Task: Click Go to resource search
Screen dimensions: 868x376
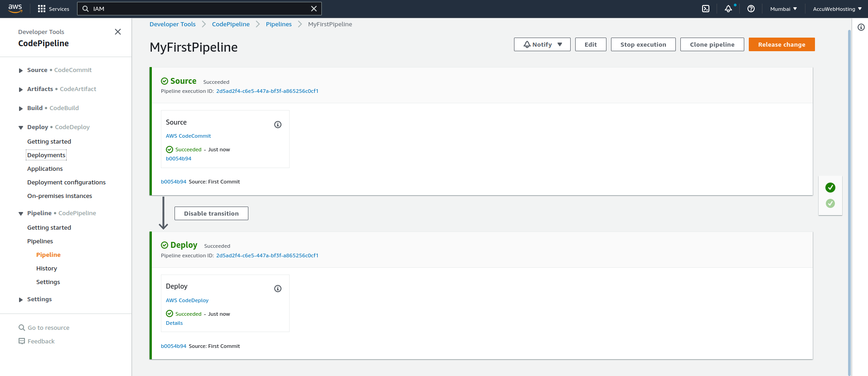Action: [44, 328]
